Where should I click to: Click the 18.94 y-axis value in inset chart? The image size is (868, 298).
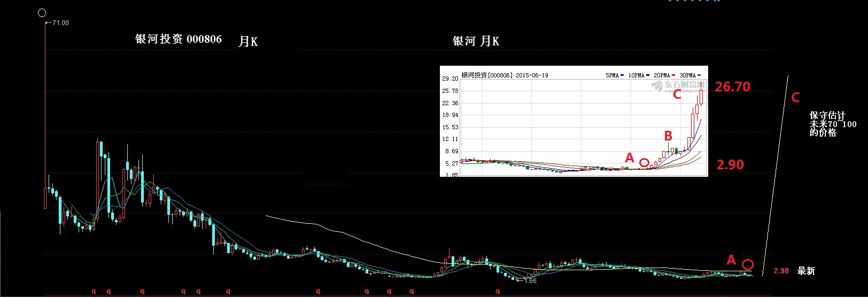[x=450, y=115]
